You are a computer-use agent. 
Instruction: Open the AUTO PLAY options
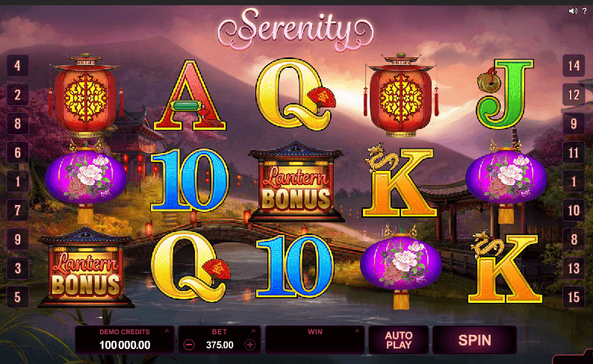(x=399, y=340)
